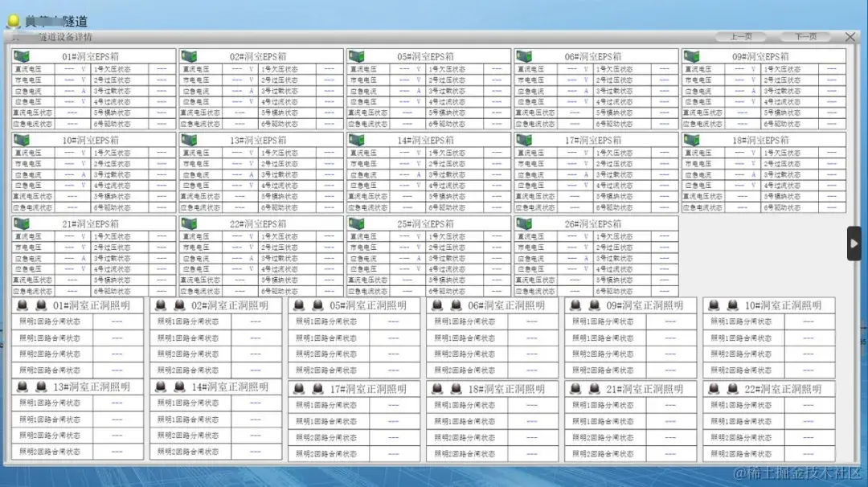Click the left lamp icon of 14#洞室正洞照明
Viewport: 868px width, 487px height.
(161, 387)
